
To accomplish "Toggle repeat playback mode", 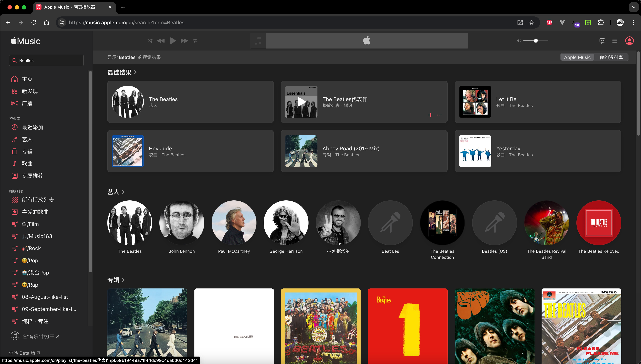I will (x=195, y=41).
